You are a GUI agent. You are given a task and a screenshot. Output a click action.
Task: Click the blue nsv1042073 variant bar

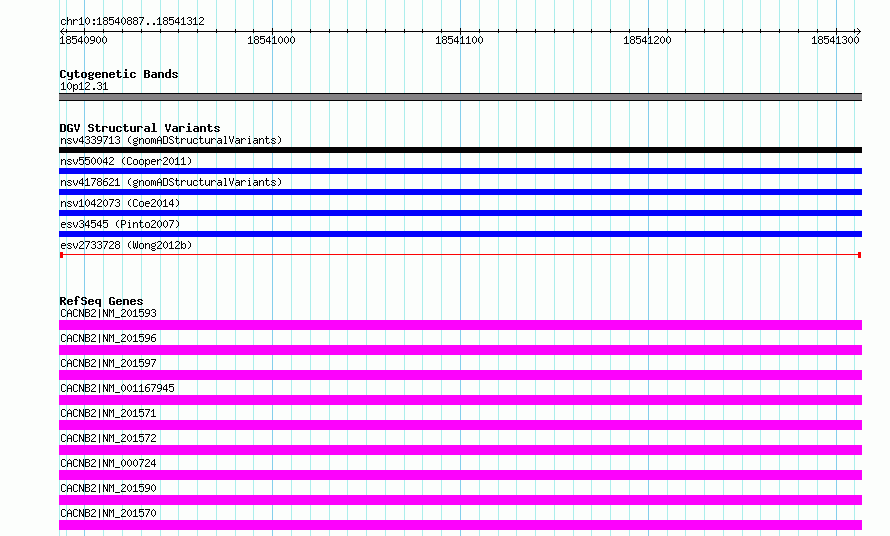coord(460,213)
